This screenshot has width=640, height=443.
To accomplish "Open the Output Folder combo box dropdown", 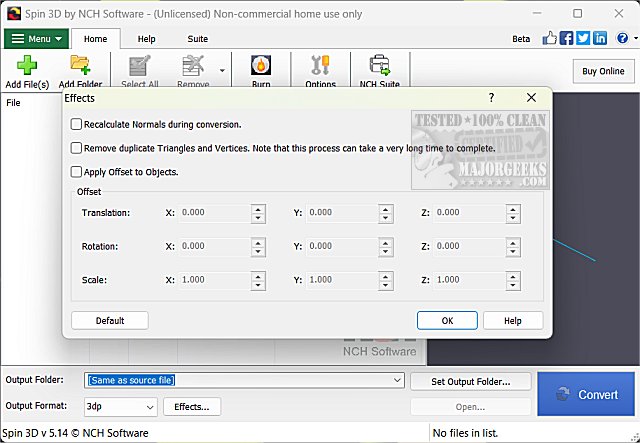I will [397, 380].
